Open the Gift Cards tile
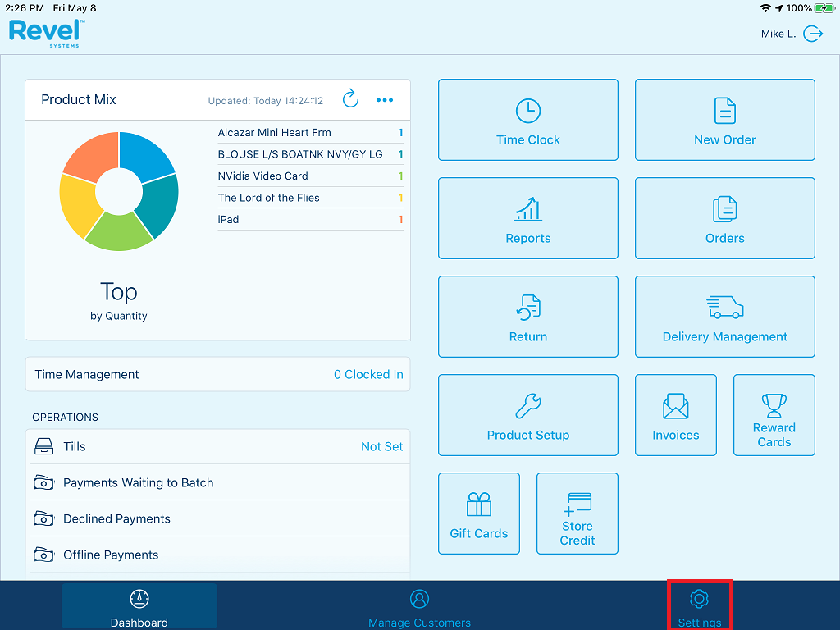Viewport: 840px width, 630px height. click(x=478, y=514)
